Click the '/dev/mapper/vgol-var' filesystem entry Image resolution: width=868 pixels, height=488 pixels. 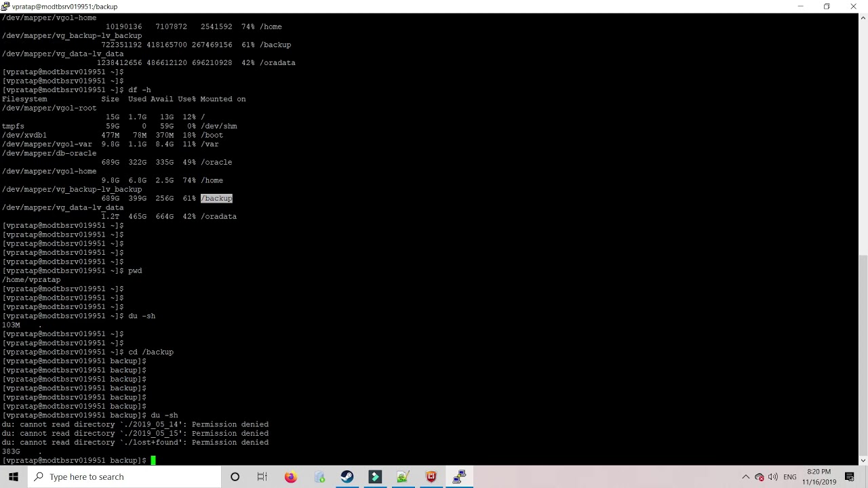coord(47,144)
